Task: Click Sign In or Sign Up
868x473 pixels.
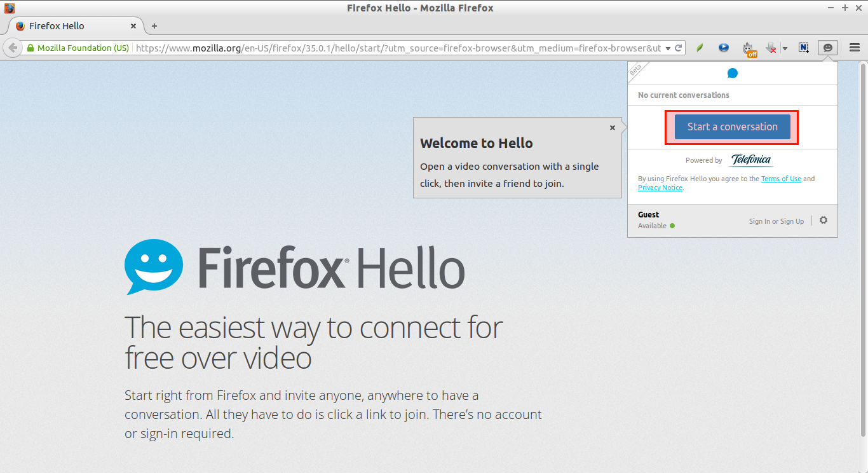Action: [x=776, y=221]
